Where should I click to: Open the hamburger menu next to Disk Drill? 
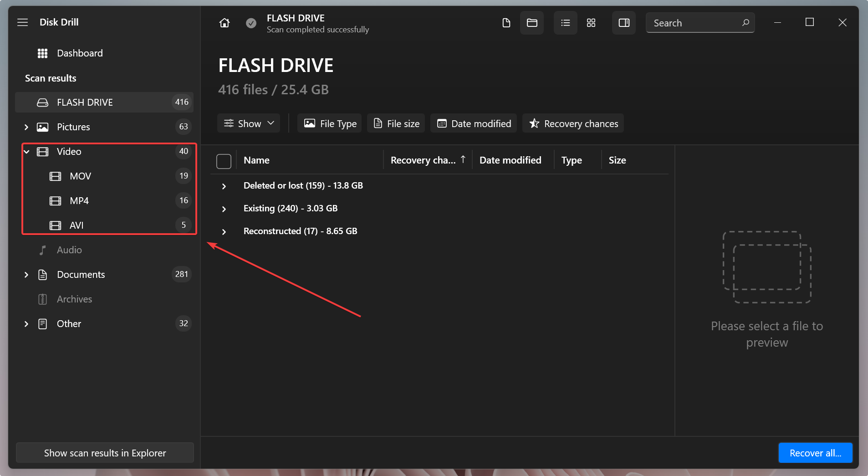tap(23, 22)
